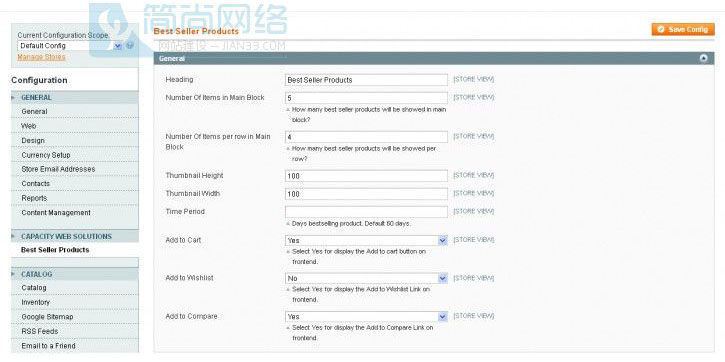Click the Time Period label

point(185,211)
